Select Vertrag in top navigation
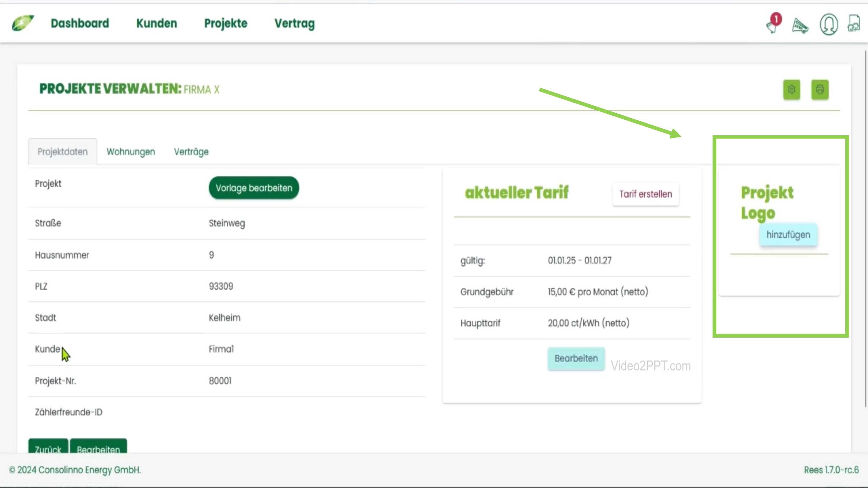Viewport: 868px width, 488px height. click(295, 23)
